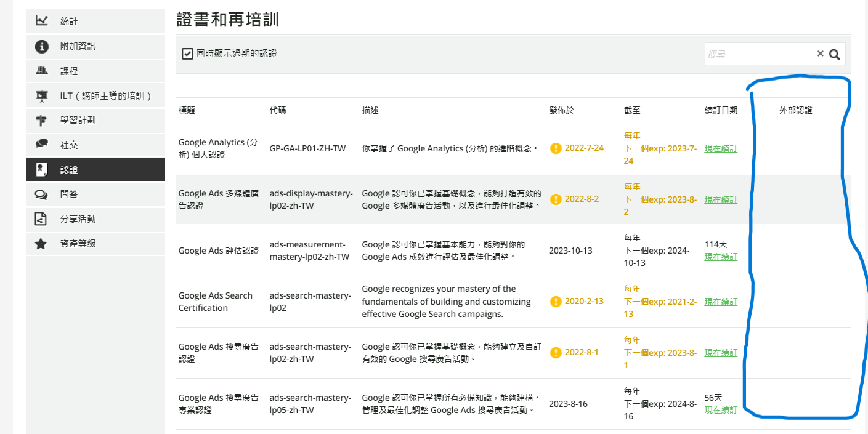Viewport: 868px width, 434px height.
Task: Click the search magnifier icon
Action: click(x=835, y=54)
